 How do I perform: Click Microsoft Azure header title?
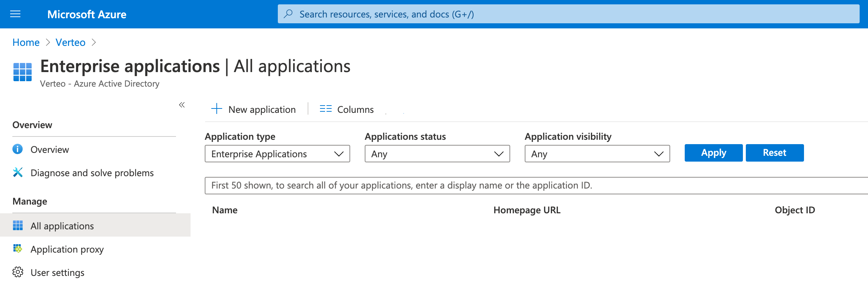(87, 15)
